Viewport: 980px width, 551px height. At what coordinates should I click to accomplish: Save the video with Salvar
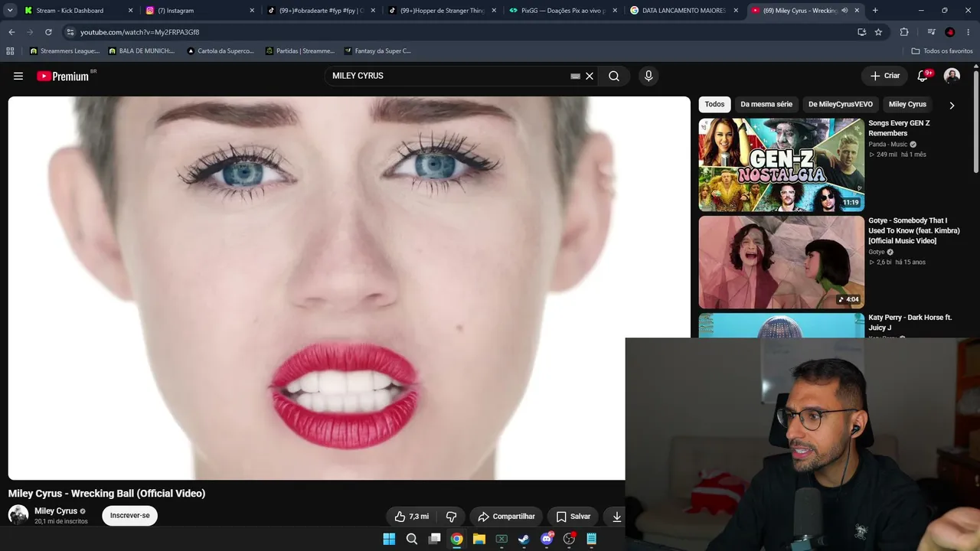tap(573, 517)
